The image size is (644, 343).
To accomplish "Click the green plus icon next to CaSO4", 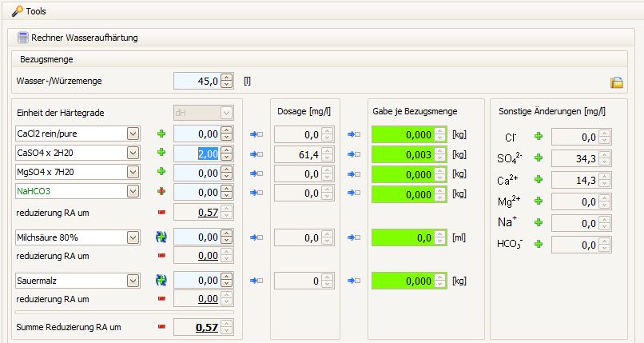I will (x=161, y=152).
